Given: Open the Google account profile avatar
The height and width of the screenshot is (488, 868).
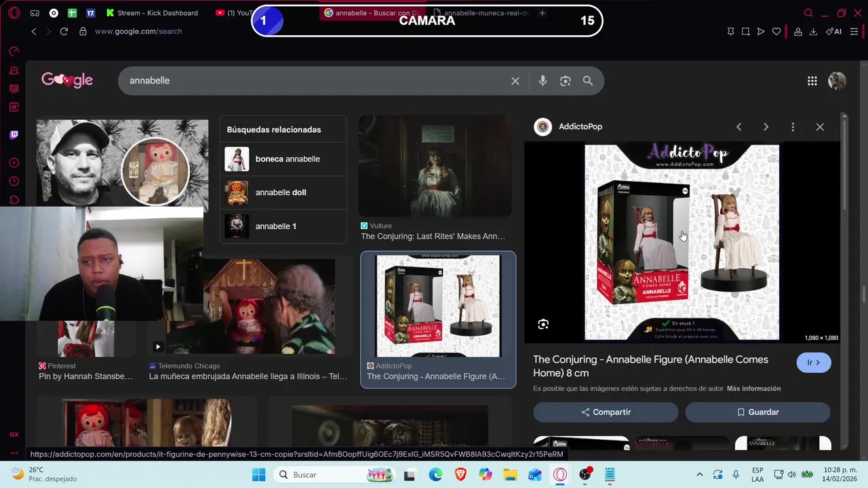Looking at the screenshot, I should (x=837, y=81).
